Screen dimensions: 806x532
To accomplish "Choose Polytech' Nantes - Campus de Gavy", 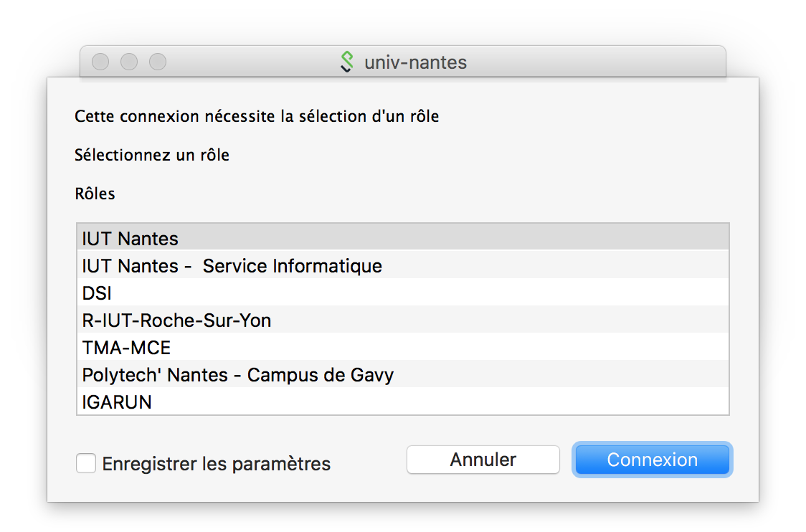I will coord(237,375).
